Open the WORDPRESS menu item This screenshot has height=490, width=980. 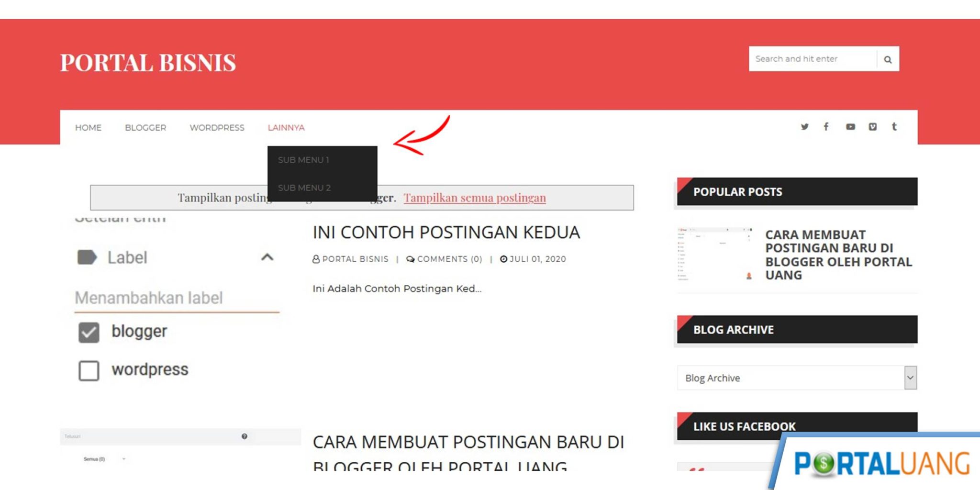click(x=217, y=128)
